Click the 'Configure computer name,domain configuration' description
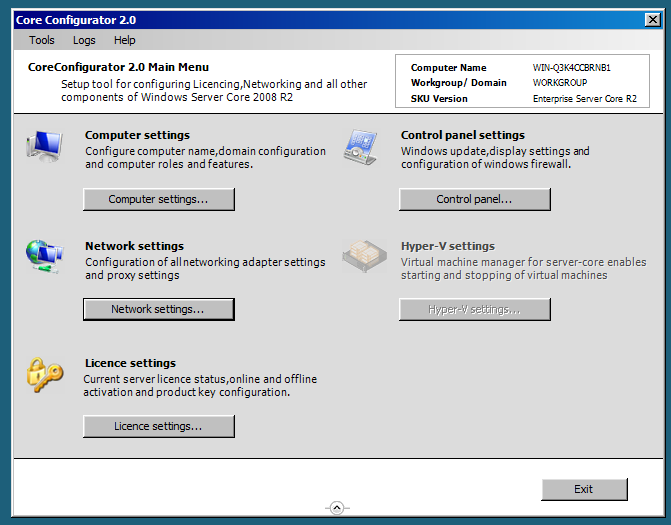Screen dimensions: 671x525 click(205, 157)
